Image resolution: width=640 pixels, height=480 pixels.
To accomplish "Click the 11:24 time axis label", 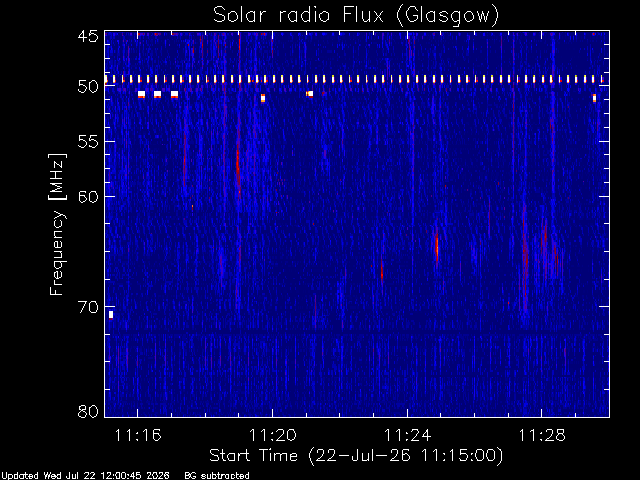I will [407, 435].
